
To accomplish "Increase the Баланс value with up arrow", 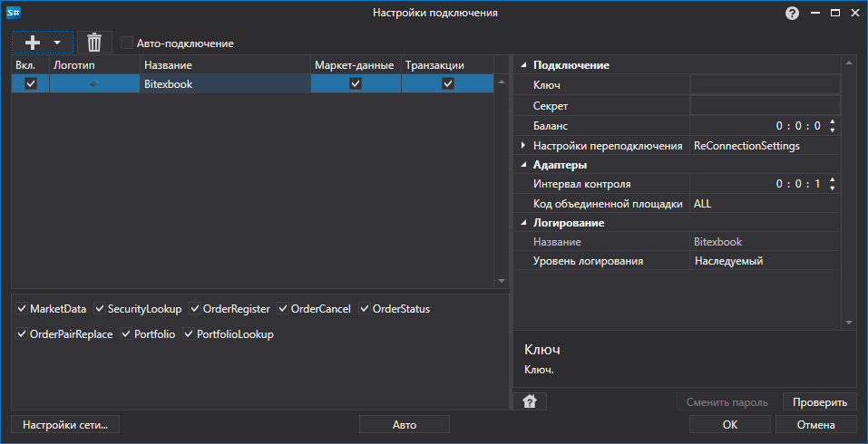I will click(x=833, y=121).
